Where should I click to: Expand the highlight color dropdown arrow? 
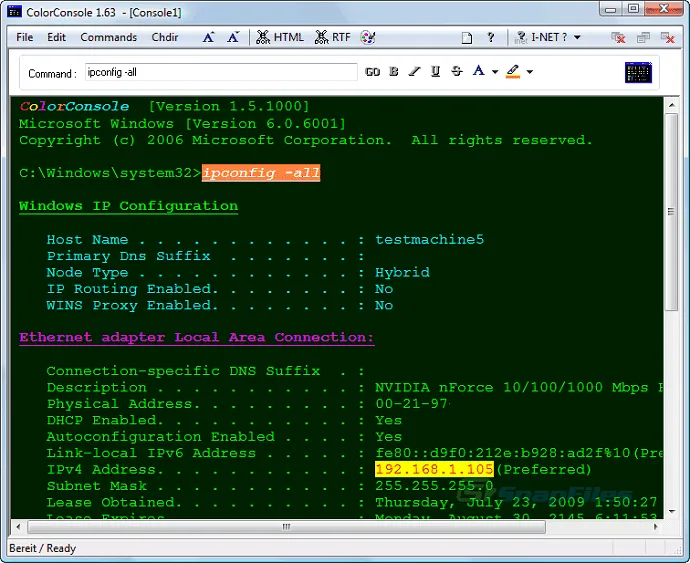coord(530,72)
